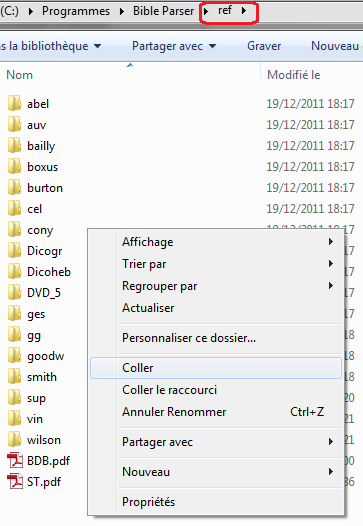This screenshot has height=526, width=363.
Task: Click the BDB.pdf file icon
Action: 15,460
